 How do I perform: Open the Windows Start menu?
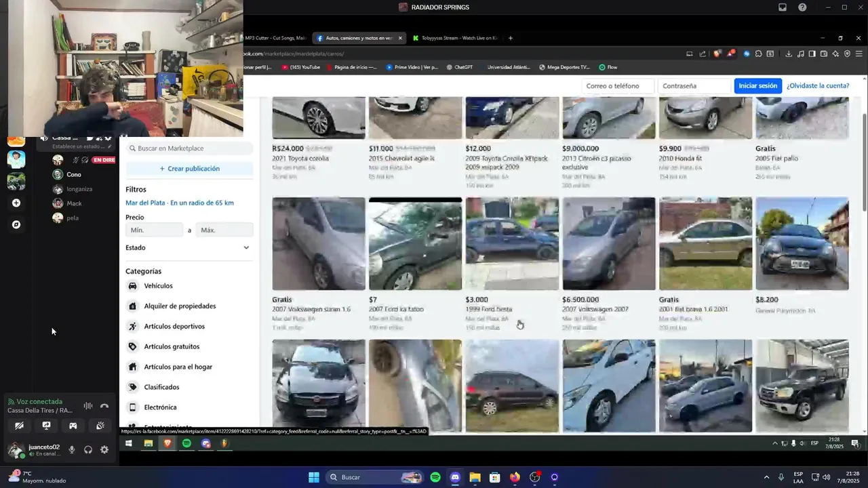pyautogui.click(x=314, y=477)
